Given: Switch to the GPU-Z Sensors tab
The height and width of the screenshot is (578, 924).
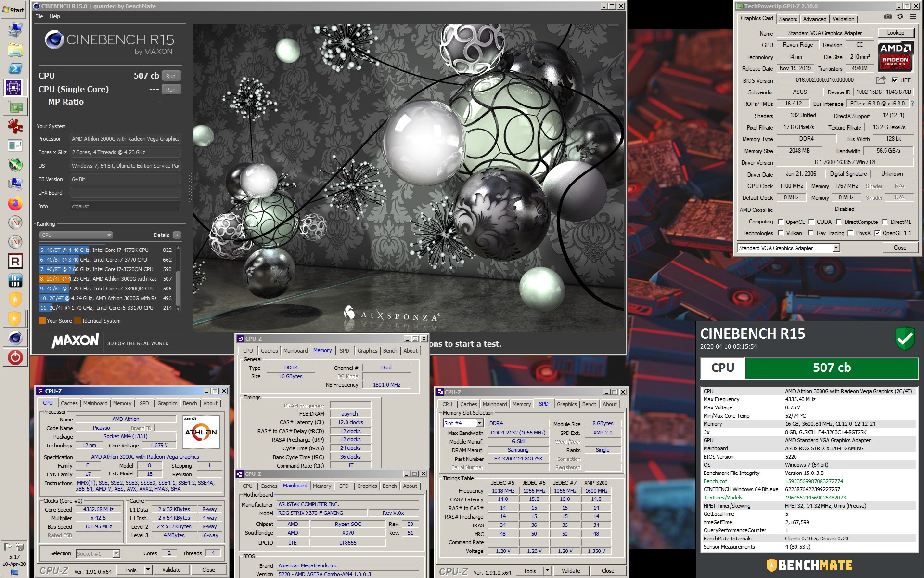Looking at the screenshot, I should click(x=788, y=19).
